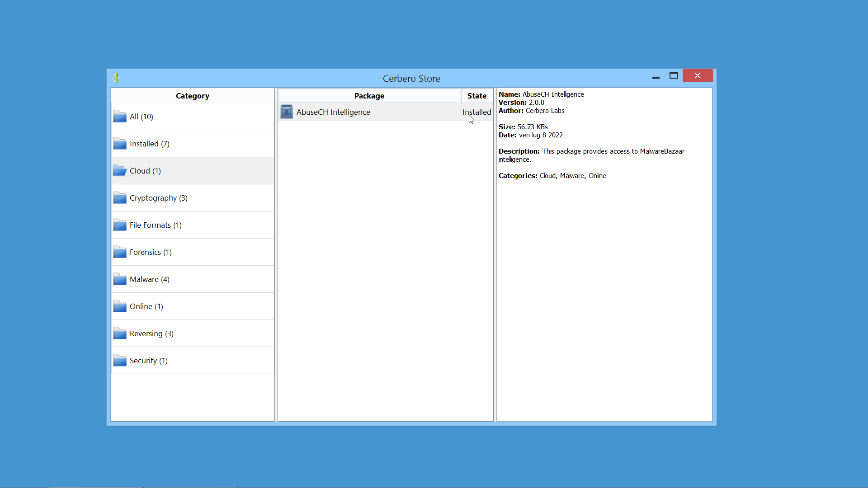This screenshot has width=868, height=488.
Task: Click the Cryptography folder icon
Action: (x=120, y=198)
